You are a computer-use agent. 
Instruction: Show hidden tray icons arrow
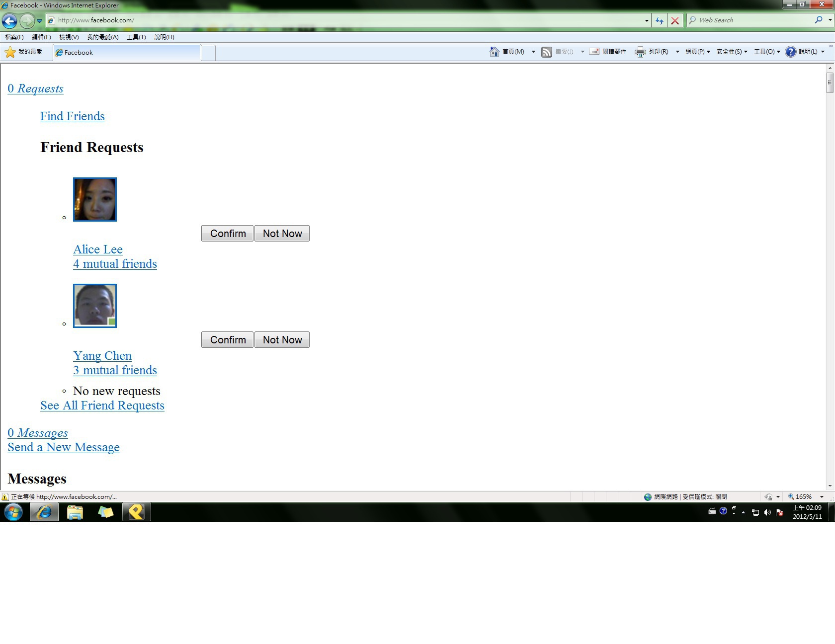pyautogui.click(x=743, y=512)
